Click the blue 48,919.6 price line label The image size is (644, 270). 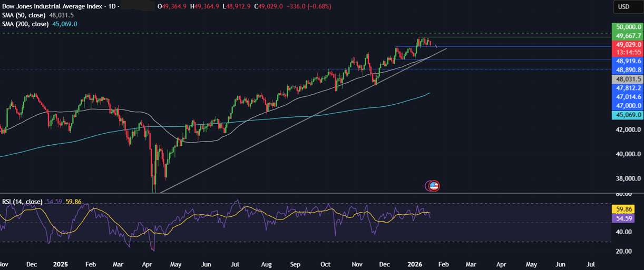(x=627, y=61)
